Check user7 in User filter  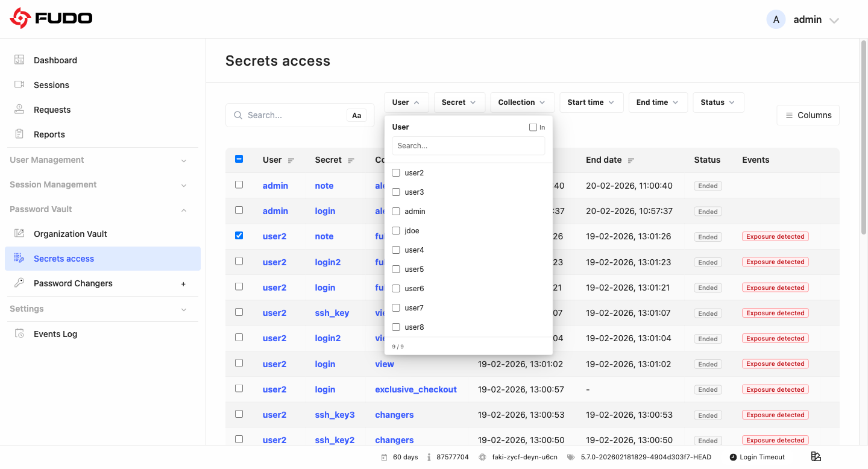click(x=396, y=308)
